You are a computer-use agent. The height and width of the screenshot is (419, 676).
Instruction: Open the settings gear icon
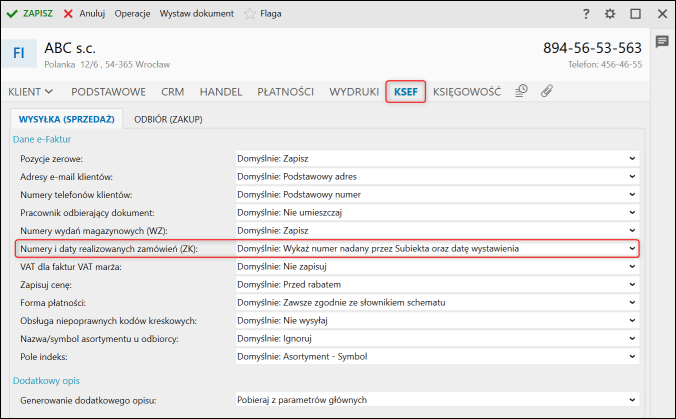(610, 14)
